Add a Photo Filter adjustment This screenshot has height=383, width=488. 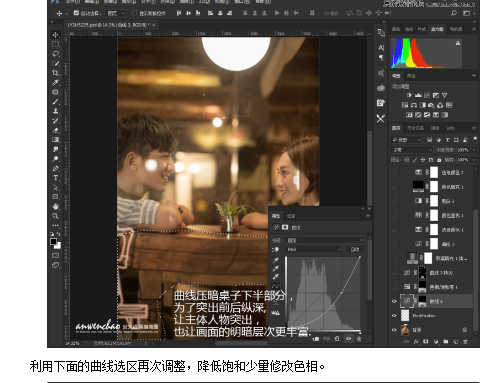(431, 105)
